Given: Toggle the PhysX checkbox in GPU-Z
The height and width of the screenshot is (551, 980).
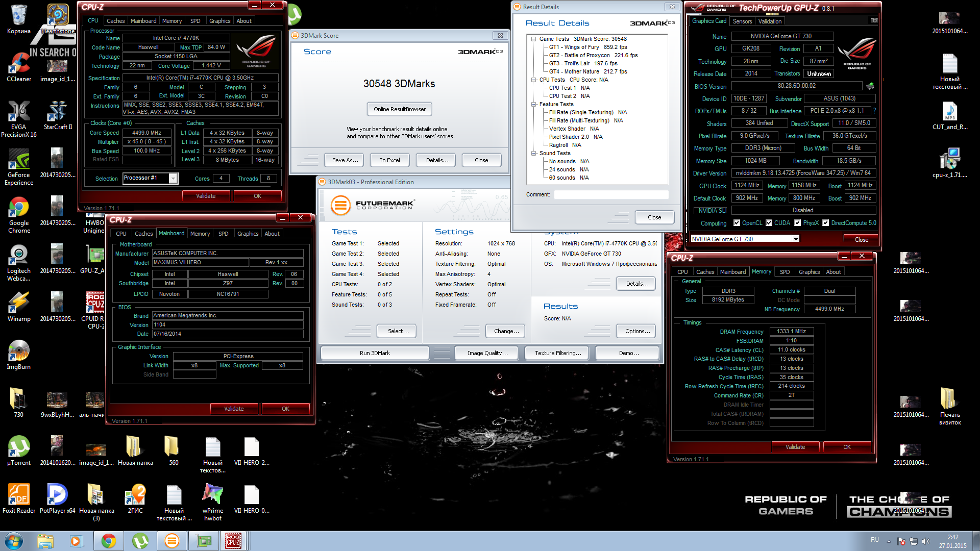Looking at the screenshot, I should tap(797, 223).
